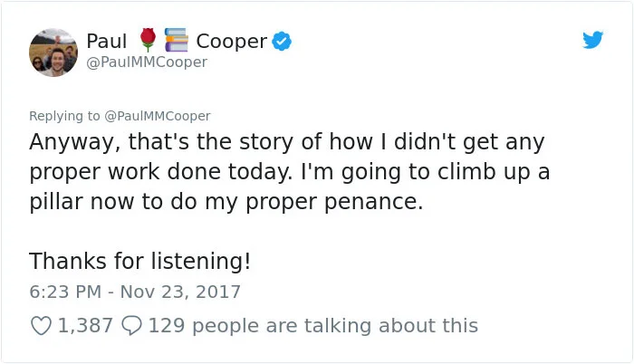Screen dimensions: 634x364
Task: Click the reply speech bubble icon
Action: tap(132, 326)
